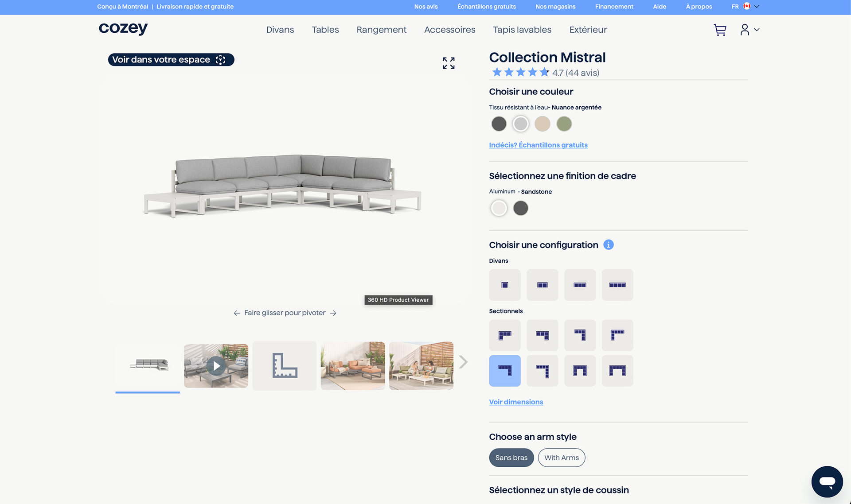Viewport: 851px width, 504px height.
Task: Click the Voir dimensions link
Action: (516, 402)
